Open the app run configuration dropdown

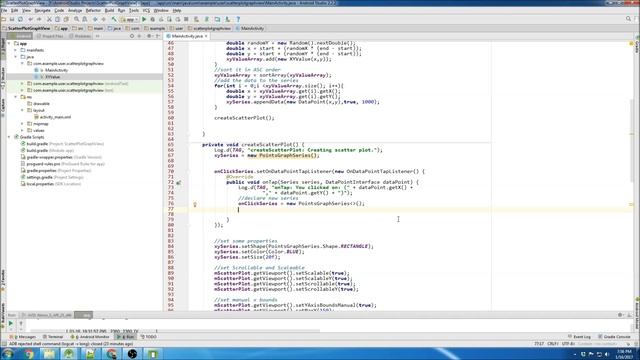129,19
